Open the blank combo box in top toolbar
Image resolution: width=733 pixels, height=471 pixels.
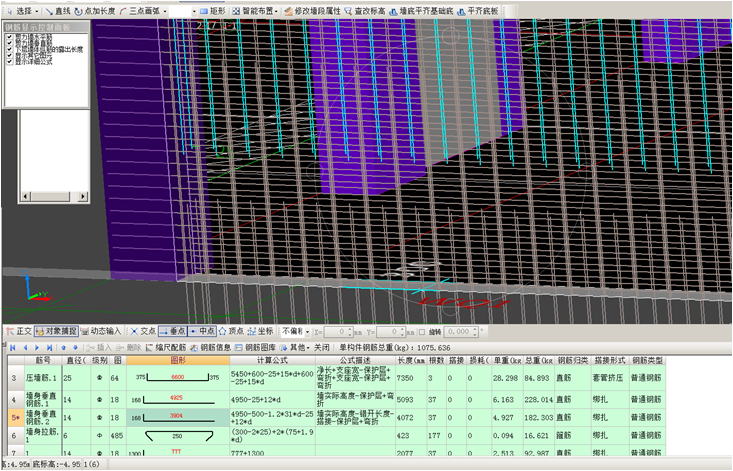[x=182, y=11]
